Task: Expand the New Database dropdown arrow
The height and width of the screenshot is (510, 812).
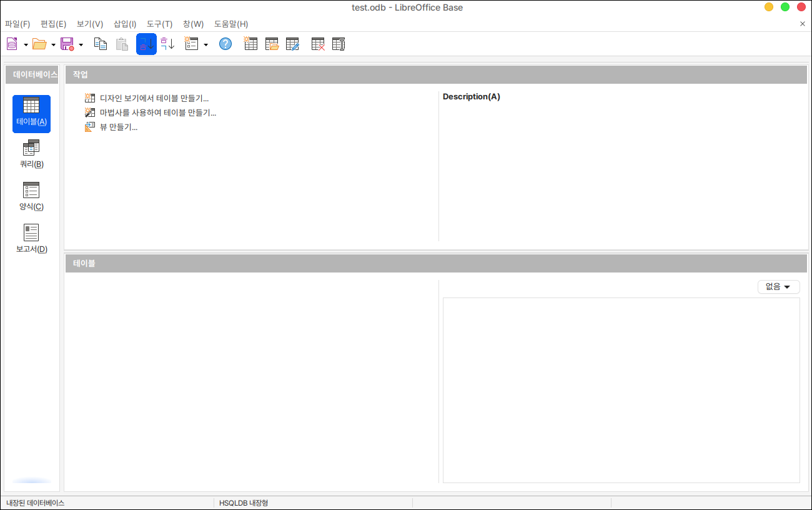Action: [x=26, y=45]
